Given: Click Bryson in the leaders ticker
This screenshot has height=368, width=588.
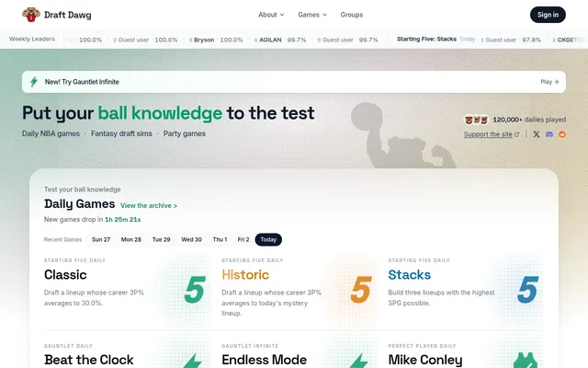Looking at the screenshot, I should [x=204, y=40].
